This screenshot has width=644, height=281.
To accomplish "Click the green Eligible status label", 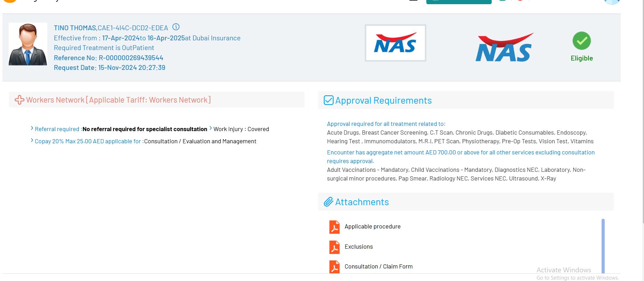I will (581, 58).
